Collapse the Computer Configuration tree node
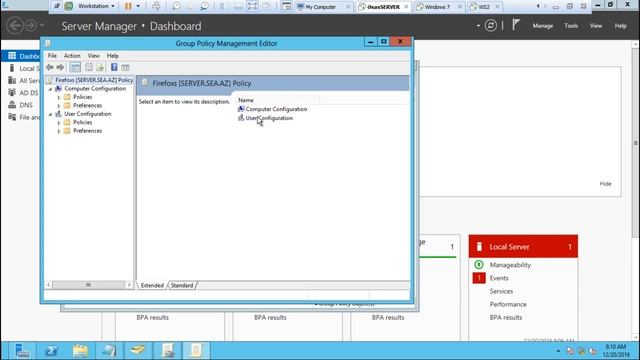640x360 pixels. click(51, 89)
